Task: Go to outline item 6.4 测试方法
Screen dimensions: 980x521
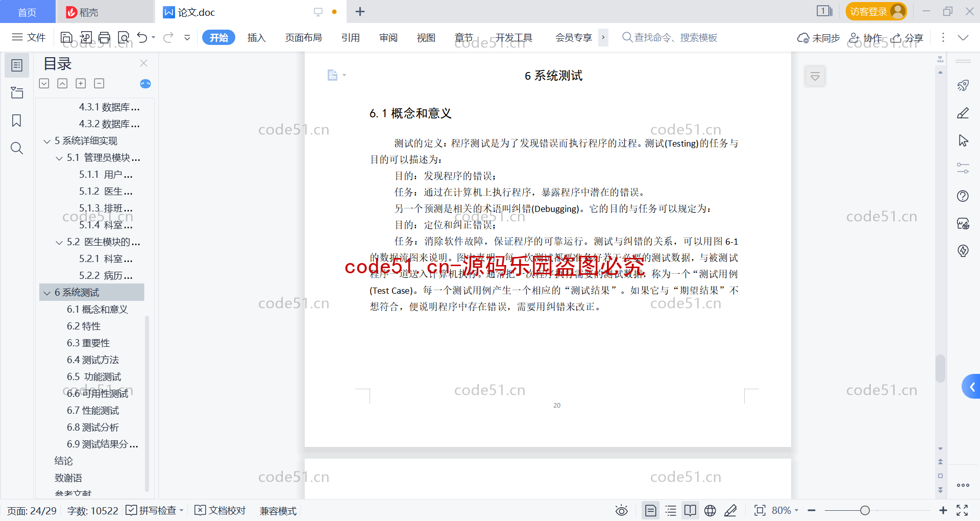Action: click(92, 360)
